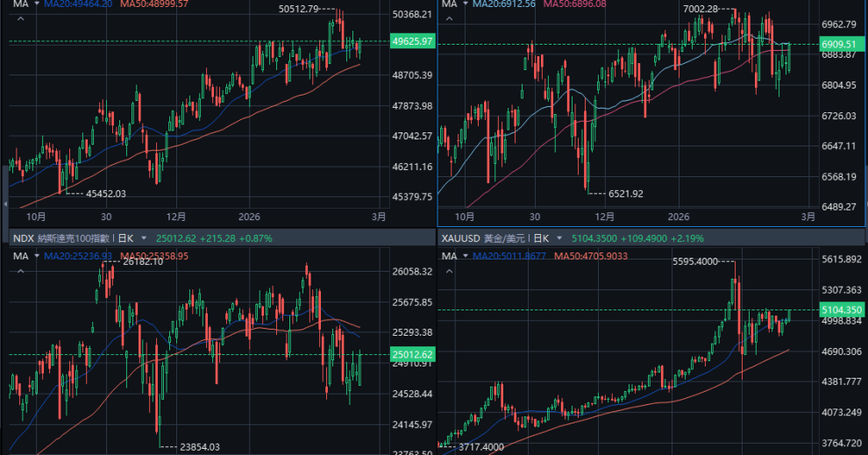
Task: Click the green price tag 6909.51
Action: (x=838, y=44)
